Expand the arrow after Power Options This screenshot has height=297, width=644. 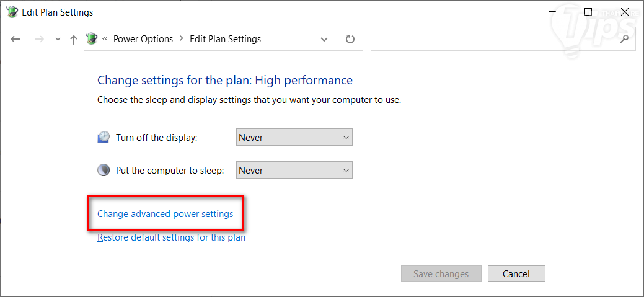pos(182,39)
